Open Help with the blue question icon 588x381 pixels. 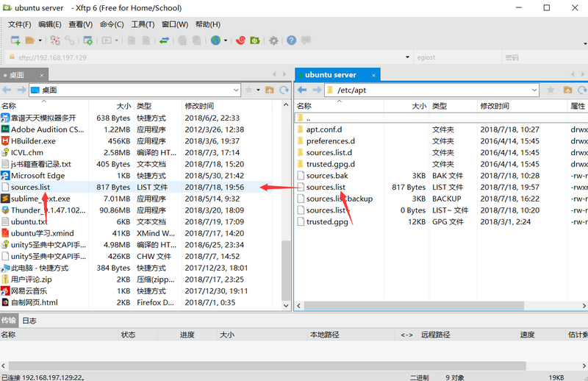tap(291, 40)
